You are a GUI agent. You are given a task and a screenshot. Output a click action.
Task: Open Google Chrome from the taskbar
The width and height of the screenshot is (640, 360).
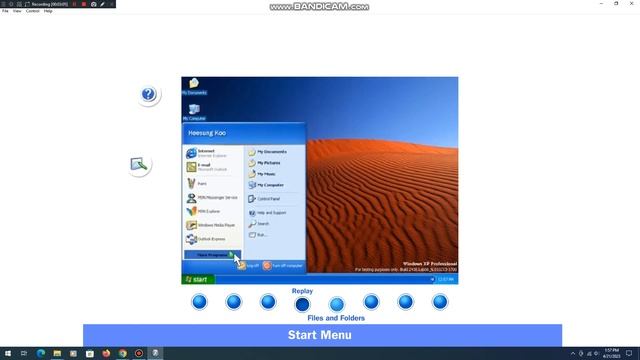pos(122,353)
